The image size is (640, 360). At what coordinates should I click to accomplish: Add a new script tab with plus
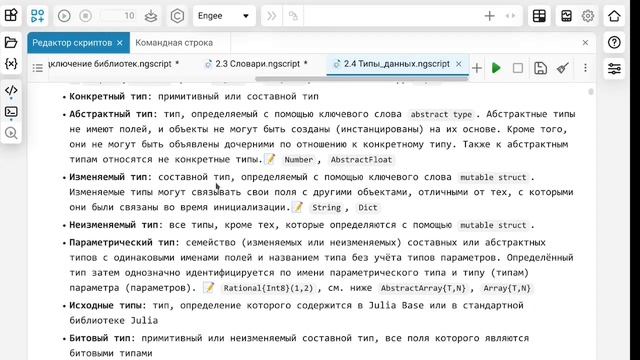(x=477, y=68)
